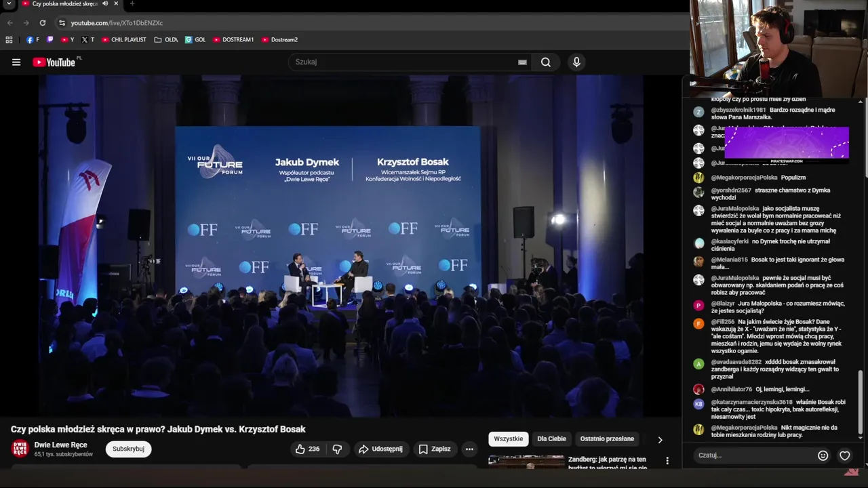Start voice search with microphone icon

click(x=576, y=62)
